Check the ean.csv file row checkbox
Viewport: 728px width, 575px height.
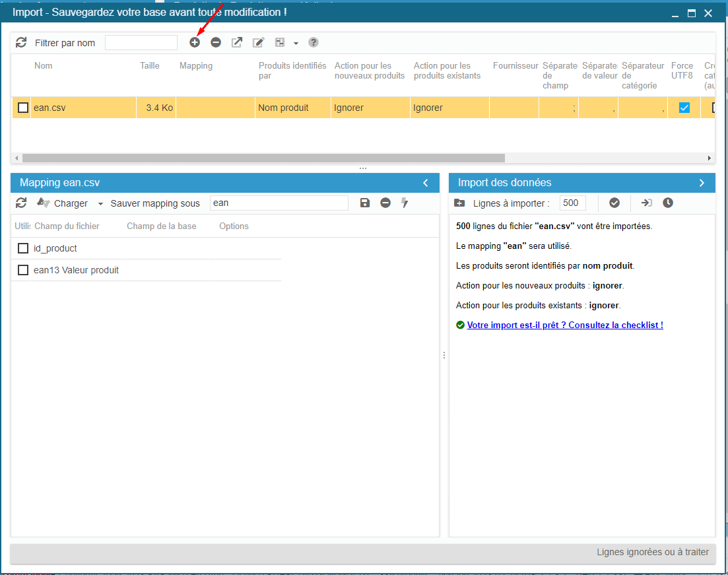[23, 108]
